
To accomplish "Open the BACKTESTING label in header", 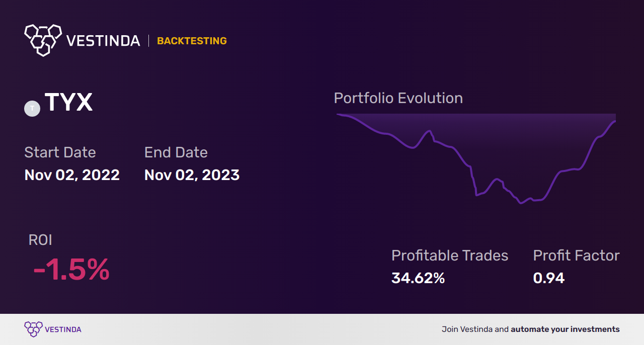I will (192, 41).
